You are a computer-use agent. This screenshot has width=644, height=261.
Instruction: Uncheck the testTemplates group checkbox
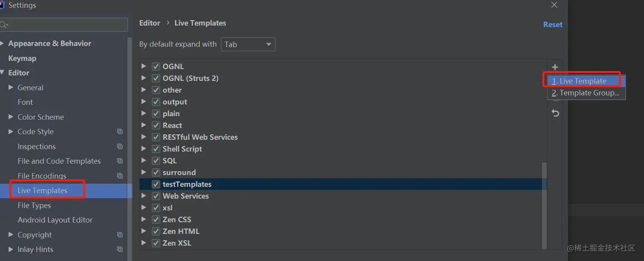tap(156, 184)
